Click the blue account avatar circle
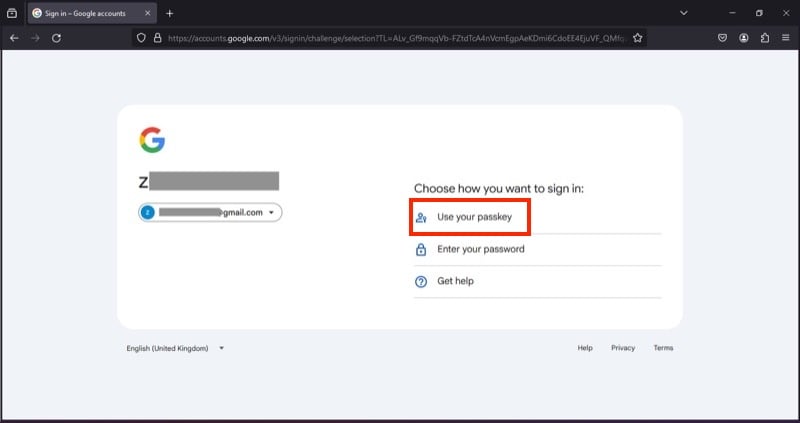 tap(147, 213)
